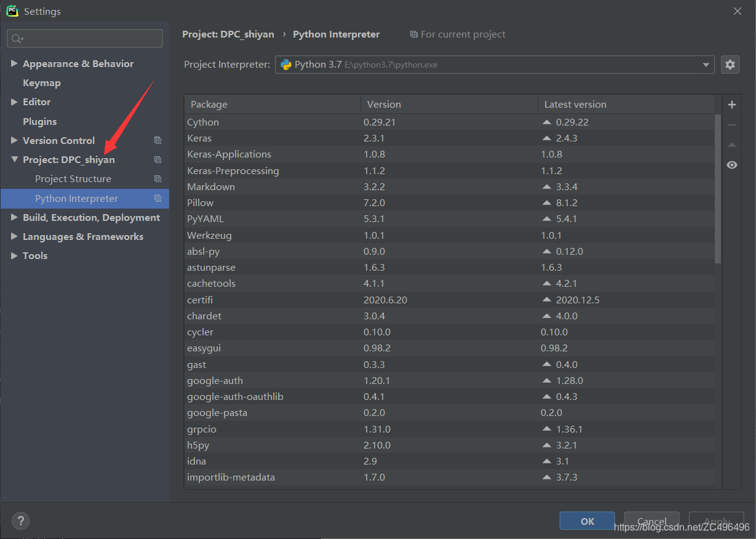Click the Python logo in interpreter field
The height and width of the screenshot is (539, 756).
pyautogui.click(x=286, y=64)
